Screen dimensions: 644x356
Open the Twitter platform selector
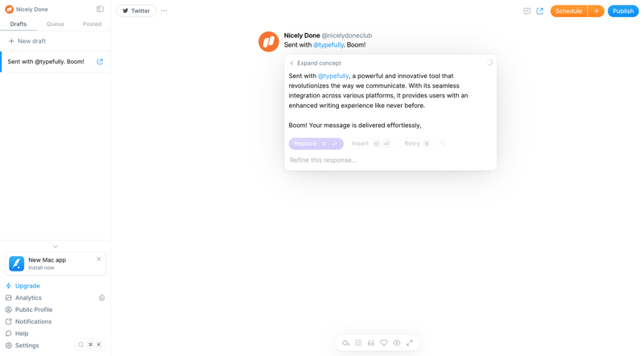pyautogui.click(x=136, y=11)
